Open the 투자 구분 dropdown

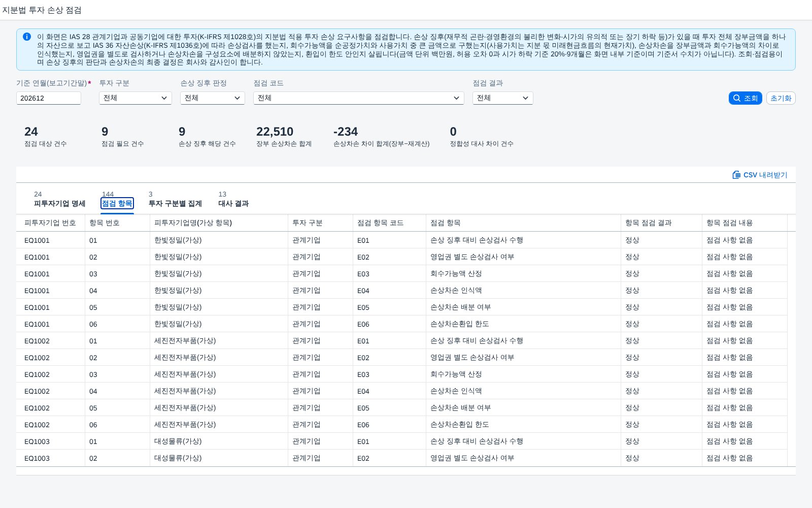coord(136,98)
